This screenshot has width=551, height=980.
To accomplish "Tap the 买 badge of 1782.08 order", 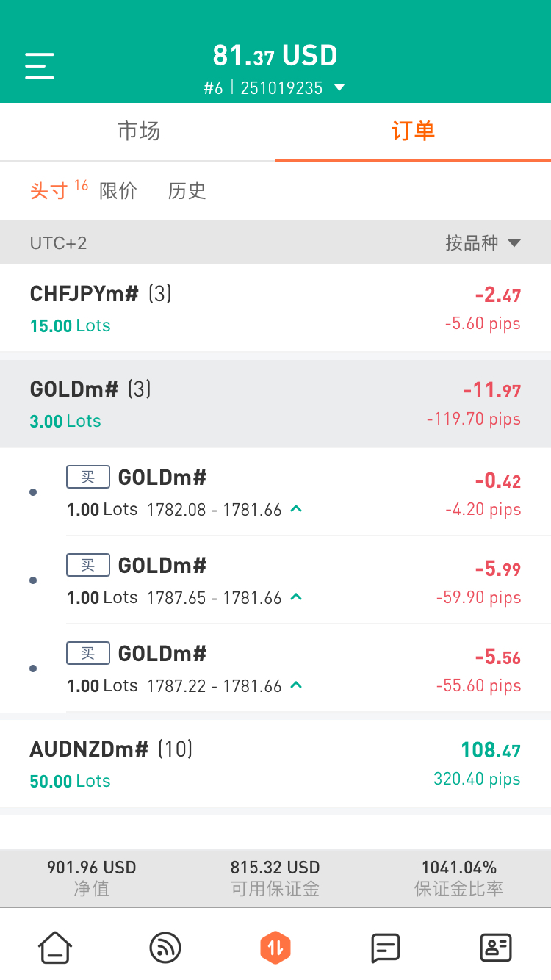I will (x=88, y=477).
